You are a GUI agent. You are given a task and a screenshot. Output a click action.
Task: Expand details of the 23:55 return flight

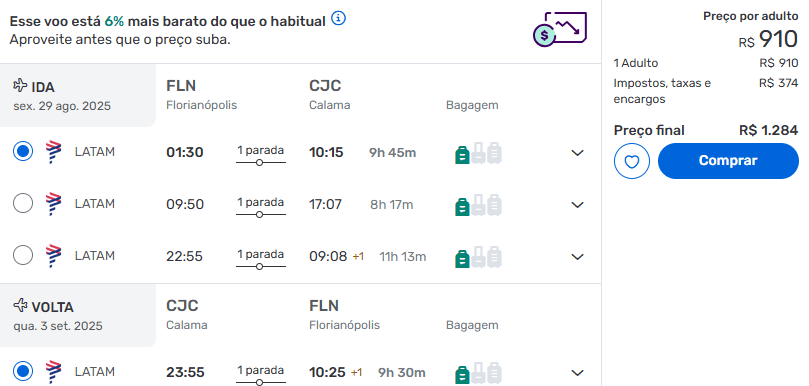[x=577, y=373]
